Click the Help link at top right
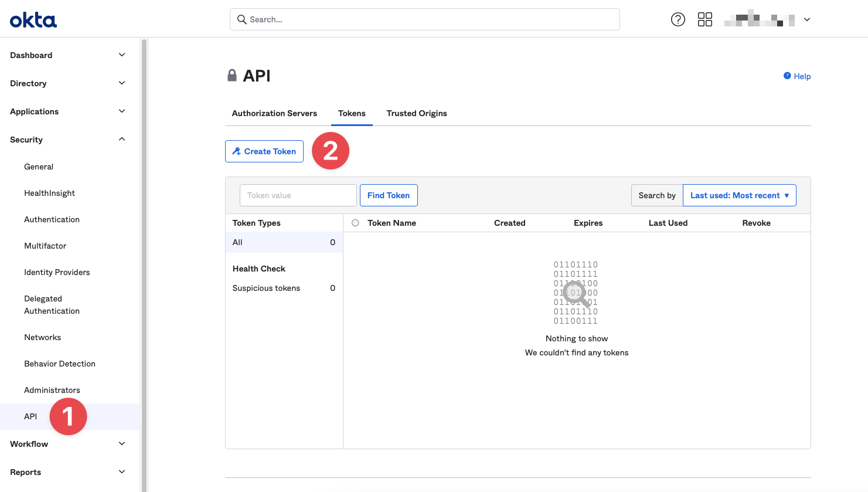The height and width of the screenshot is (492, 868). (797, 76)
